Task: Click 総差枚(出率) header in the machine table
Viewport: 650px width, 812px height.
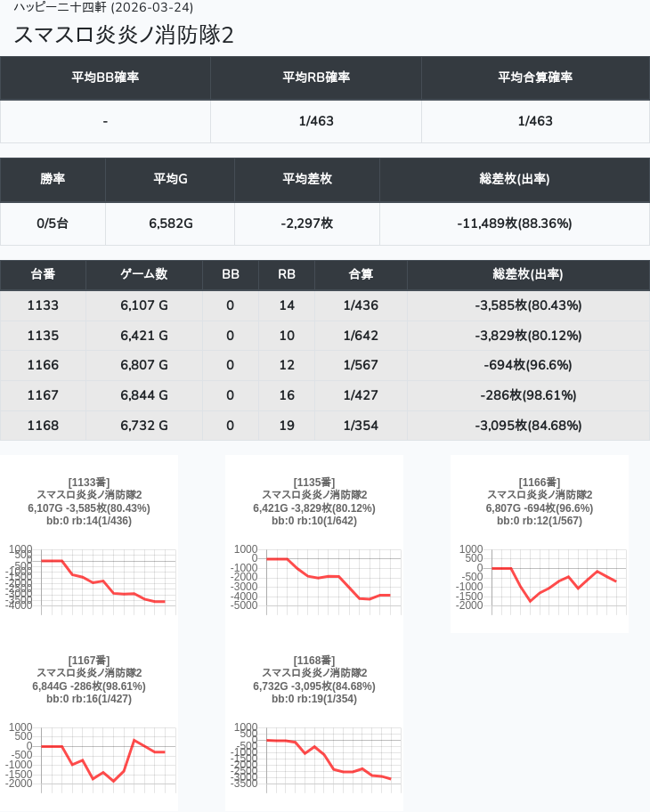Action: coord(528,274)
